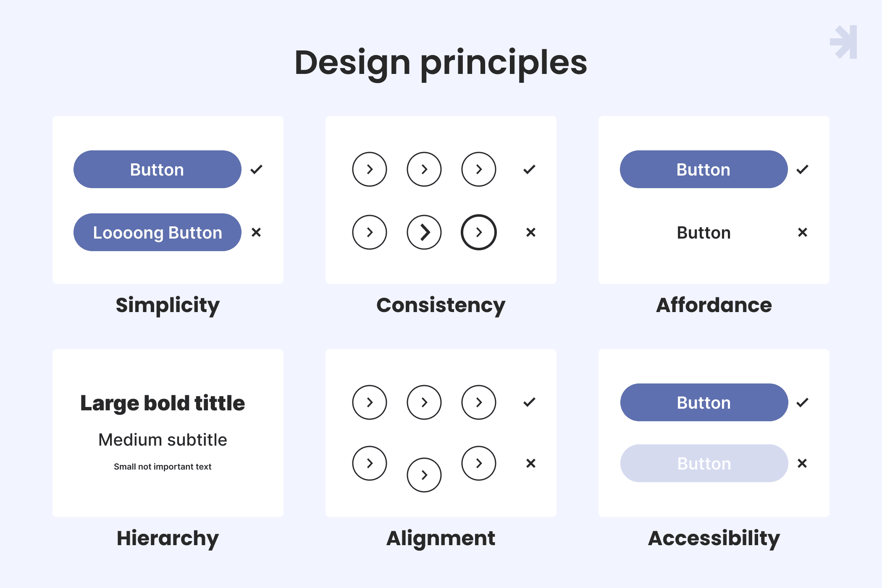
Task: Click the arrow logo in the top-right corner
Action: pyautogui.click(x=844, y=42)
